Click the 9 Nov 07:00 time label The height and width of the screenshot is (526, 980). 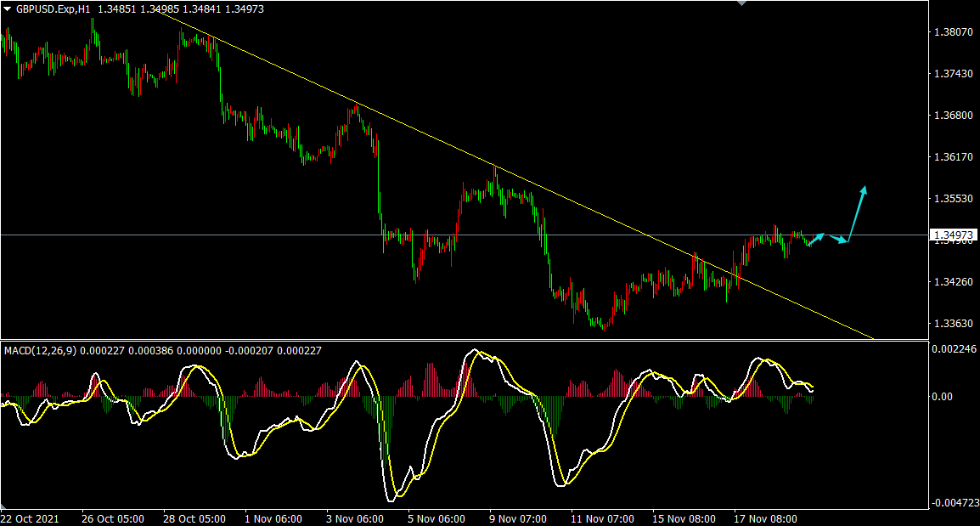pyautogui.click(x=517, y=519)
